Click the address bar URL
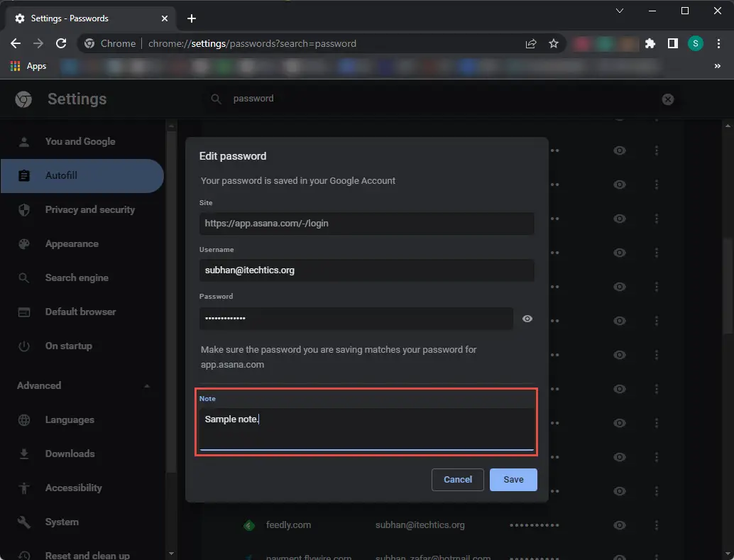The image size is (734, 560). click(x=252, y=43)
